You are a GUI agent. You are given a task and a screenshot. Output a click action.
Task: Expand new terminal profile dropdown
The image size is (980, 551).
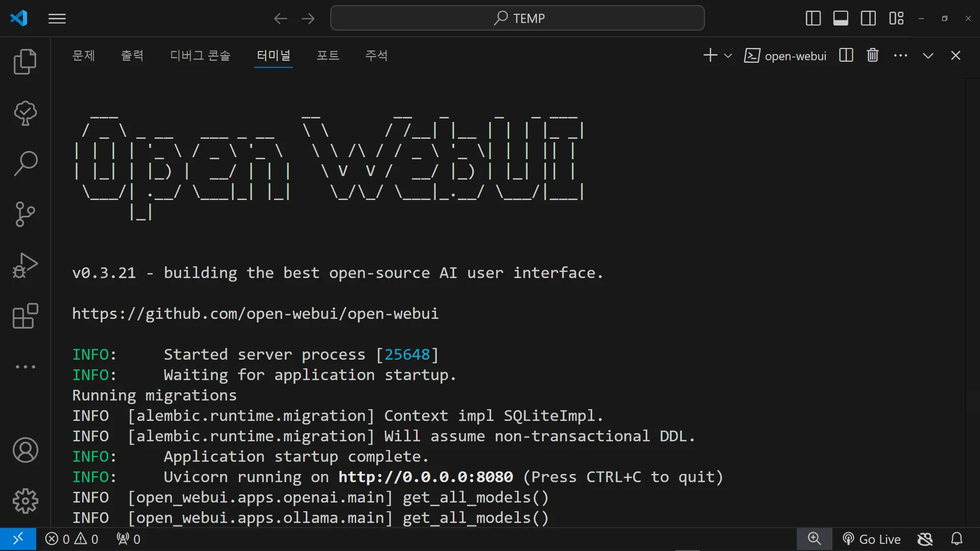click(728, 56)
